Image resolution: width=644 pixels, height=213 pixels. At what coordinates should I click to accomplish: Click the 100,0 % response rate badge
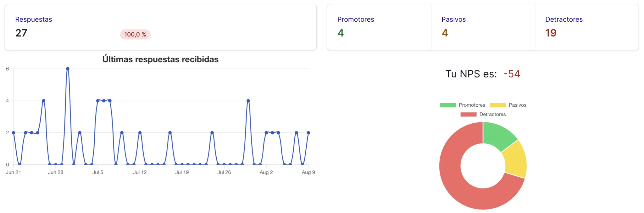(135, 34)
